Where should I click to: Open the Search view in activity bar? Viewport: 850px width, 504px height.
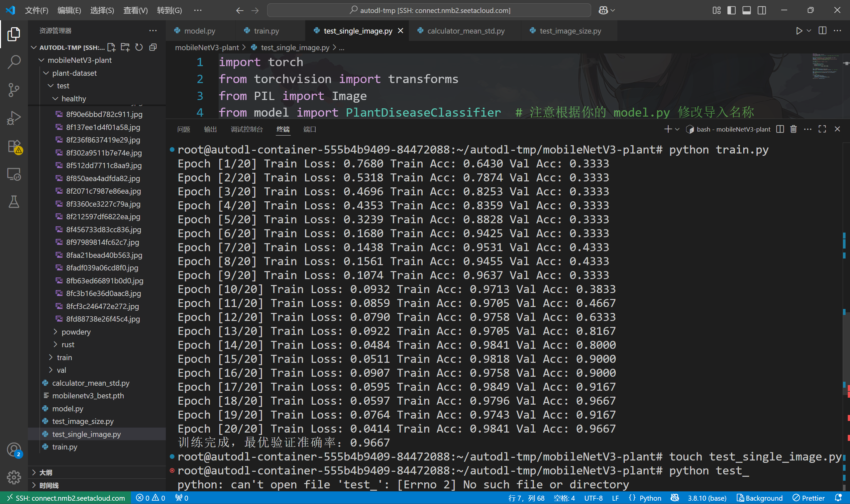pyautogui.click(x=14, y=62)
